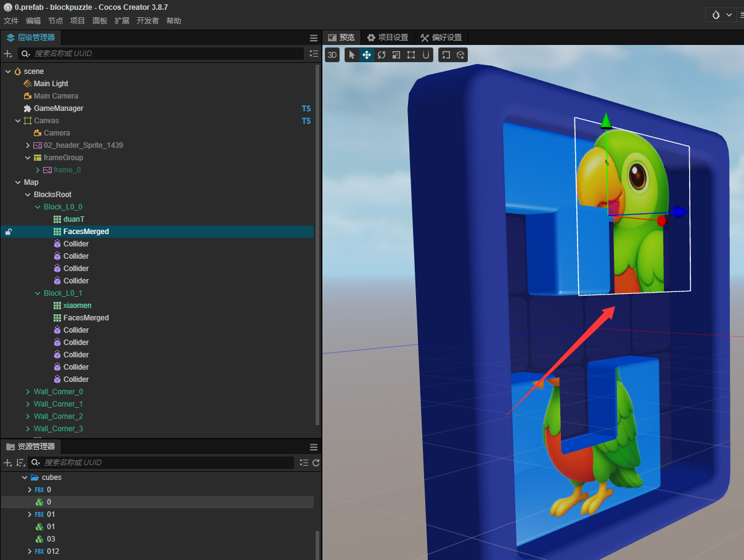The image size is (744, 560).
Task: Open the 编辑 menu
Action: [x=33, y=20]
